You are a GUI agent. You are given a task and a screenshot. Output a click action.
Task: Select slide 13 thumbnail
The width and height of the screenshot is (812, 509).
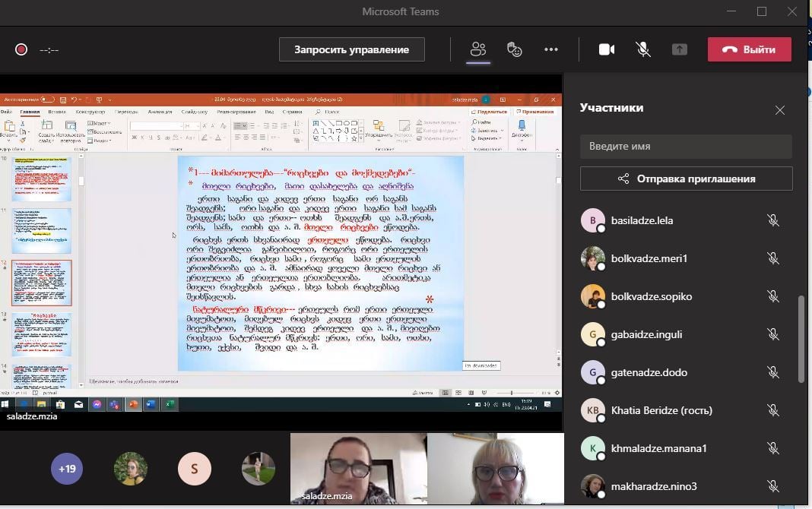tap(41, 335)
